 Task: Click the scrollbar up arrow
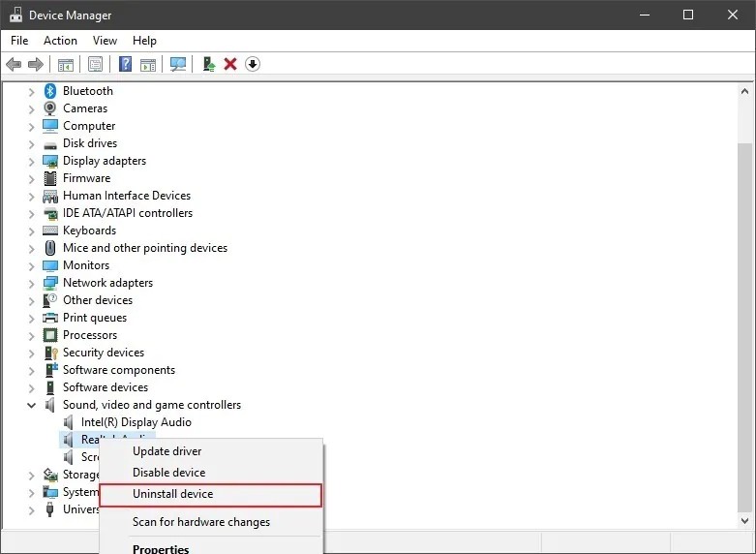pyautogui.click(x=744, y=91)
